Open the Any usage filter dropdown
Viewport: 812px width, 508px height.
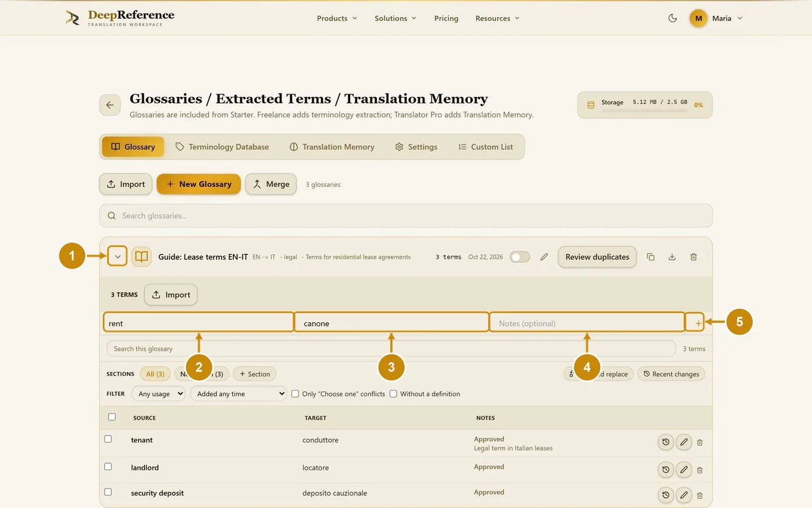point(158,394)
